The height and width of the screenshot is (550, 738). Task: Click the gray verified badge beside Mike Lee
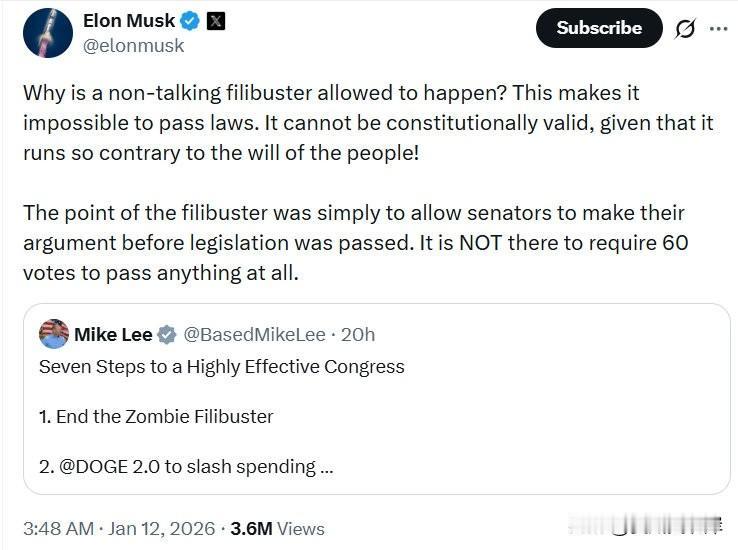167,335
